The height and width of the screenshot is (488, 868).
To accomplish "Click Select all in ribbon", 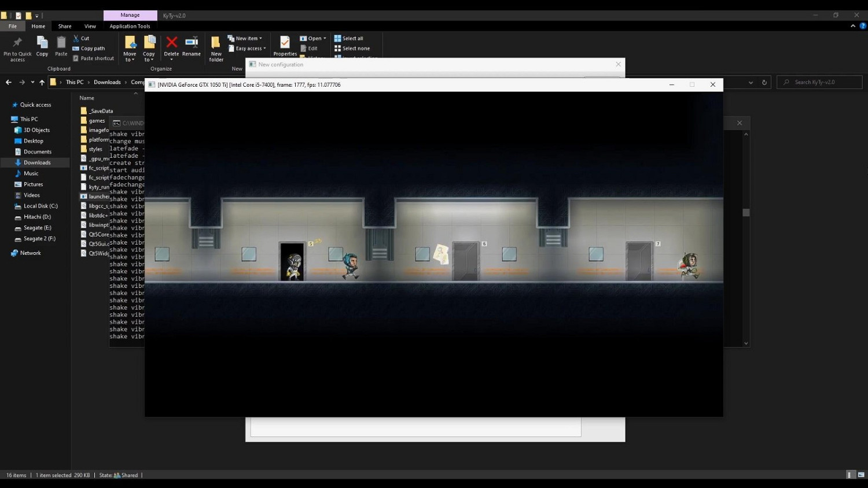I will coord(348,38).
